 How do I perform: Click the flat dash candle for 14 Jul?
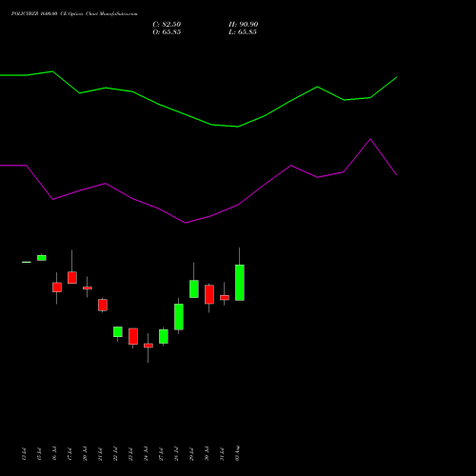(27, 262)
